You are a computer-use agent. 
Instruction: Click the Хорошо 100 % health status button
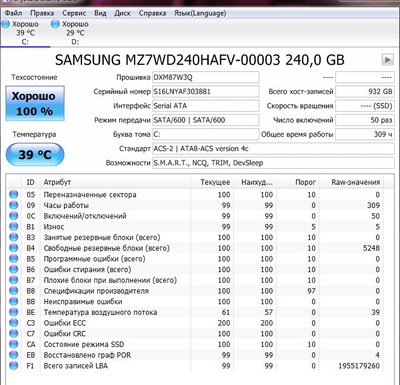[x=35, y=103]
